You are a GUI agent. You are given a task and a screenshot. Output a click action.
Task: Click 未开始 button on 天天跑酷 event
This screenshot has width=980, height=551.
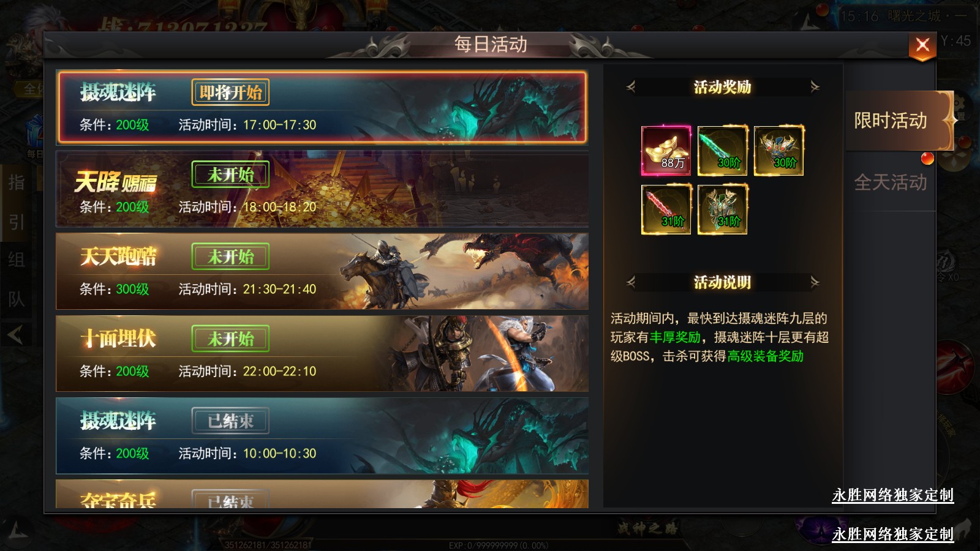230,257
